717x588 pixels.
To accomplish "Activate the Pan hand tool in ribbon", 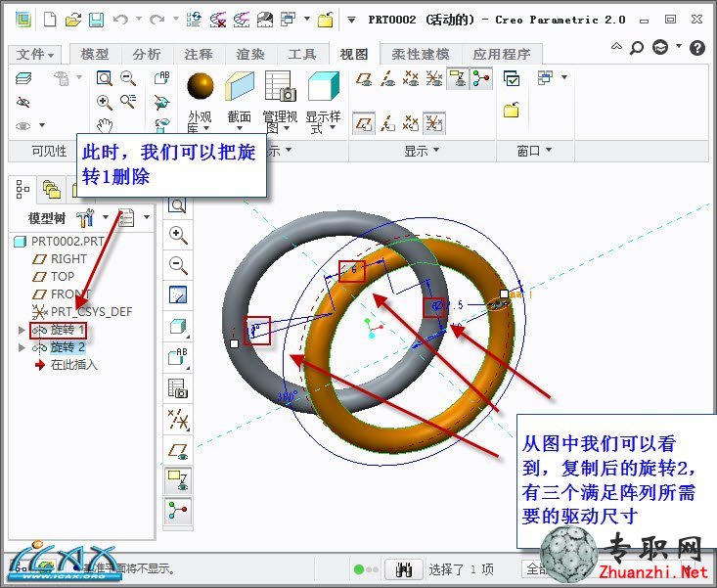I will pyautogui.click(x=105, y=124).
